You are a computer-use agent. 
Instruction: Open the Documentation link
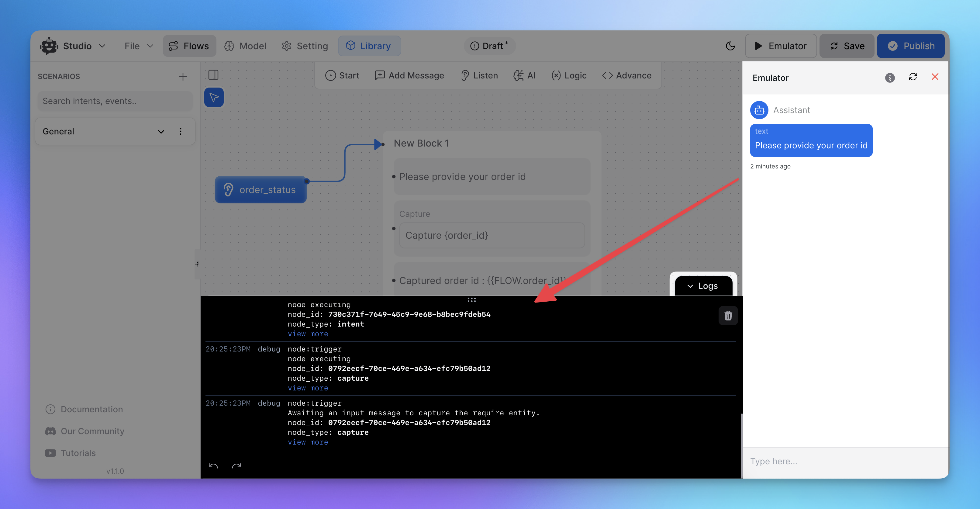pos(85,409)
